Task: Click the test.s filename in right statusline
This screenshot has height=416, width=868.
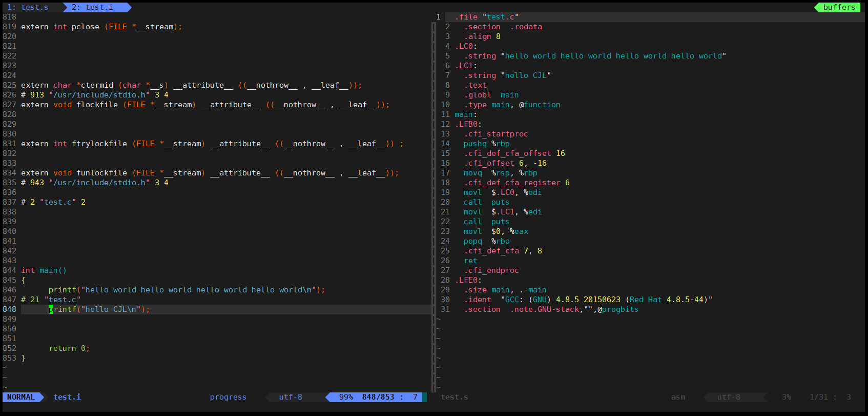Action: click(454, 397)
